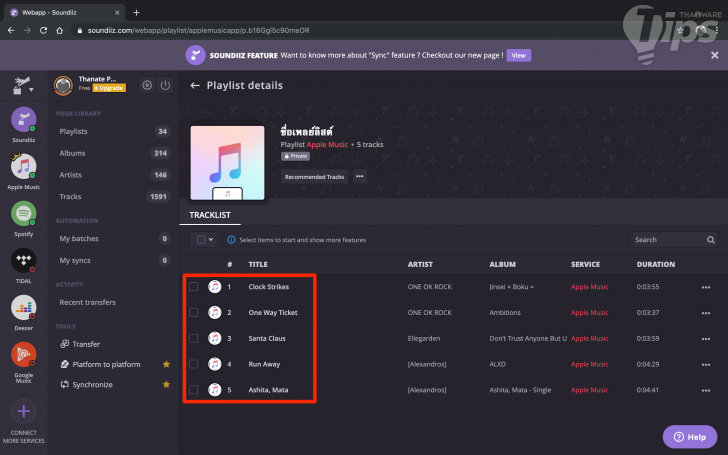Click the Soundiiz logo at top left

pyautogui.click(x=22, y=85)
